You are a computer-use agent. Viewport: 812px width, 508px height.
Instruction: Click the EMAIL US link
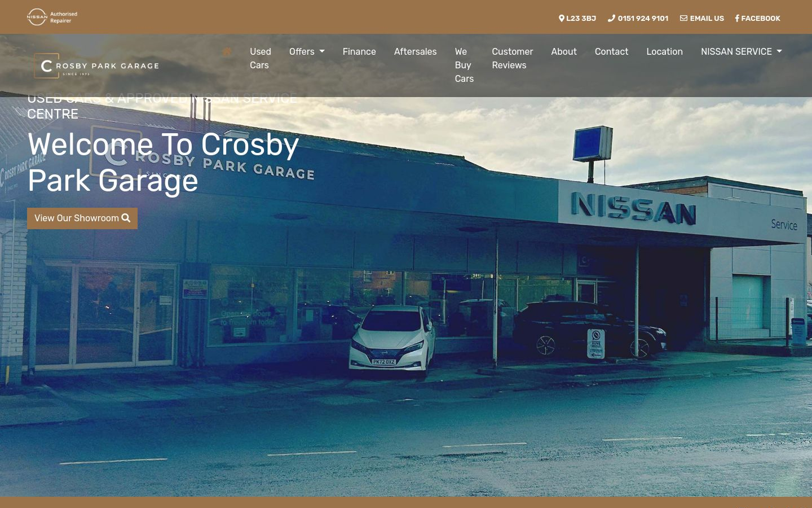coord(702,18)
